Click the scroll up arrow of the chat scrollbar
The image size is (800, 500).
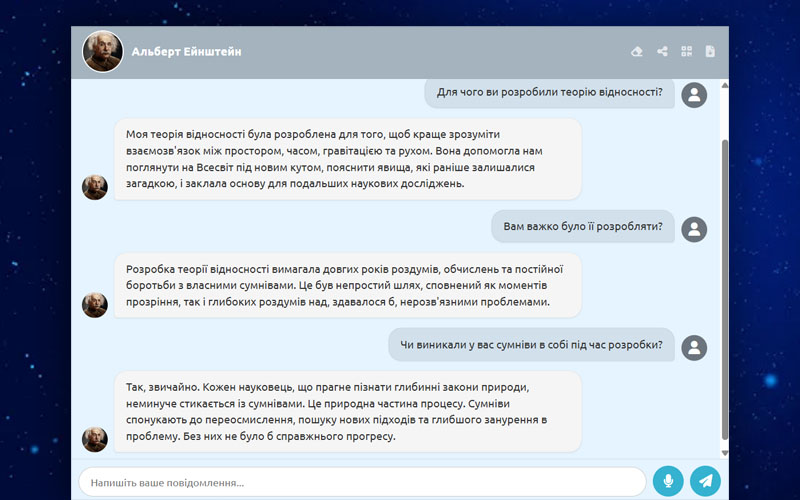click(724, 85)
